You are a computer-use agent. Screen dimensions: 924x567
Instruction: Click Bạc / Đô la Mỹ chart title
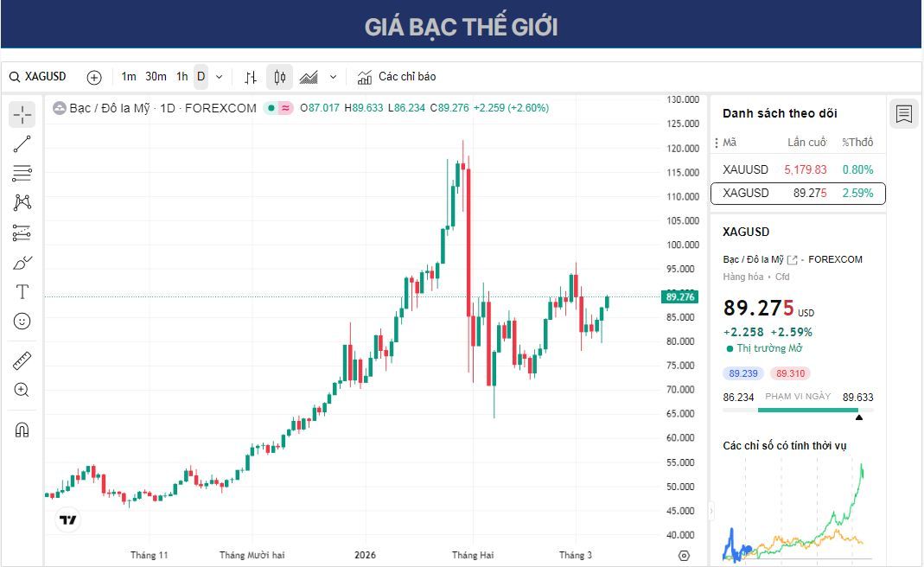[x=110, y=108]
